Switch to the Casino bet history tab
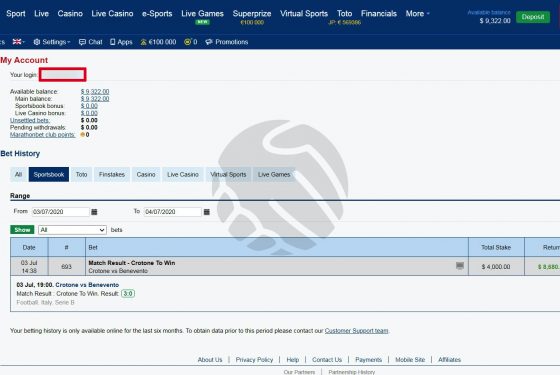The width and height of the screenshot is (560, 375). point(146,174)
